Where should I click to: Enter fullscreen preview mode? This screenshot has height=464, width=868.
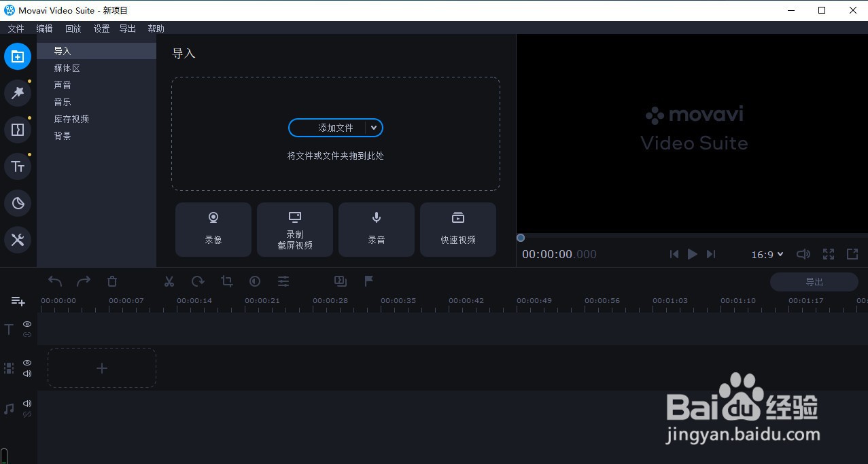click(829, 254)
